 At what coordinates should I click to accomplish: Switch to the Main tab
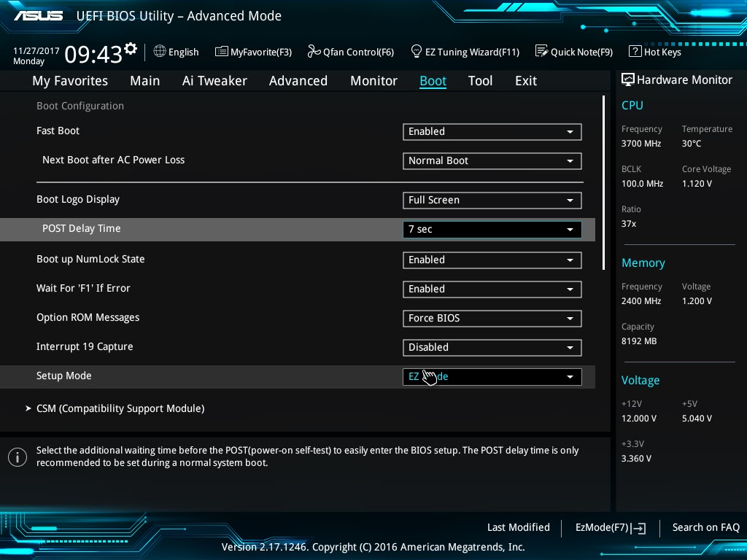(x=145, y=81)
